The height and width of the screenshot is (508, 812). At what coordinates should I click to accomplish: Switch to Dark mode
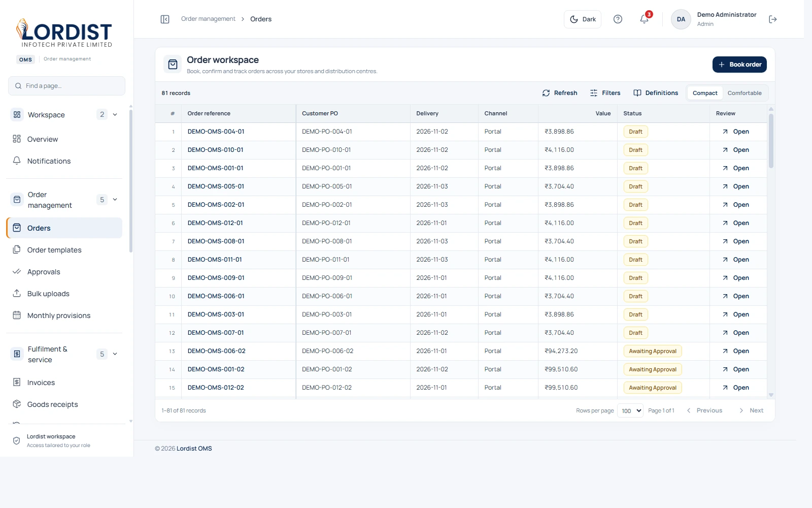point(583,19)
